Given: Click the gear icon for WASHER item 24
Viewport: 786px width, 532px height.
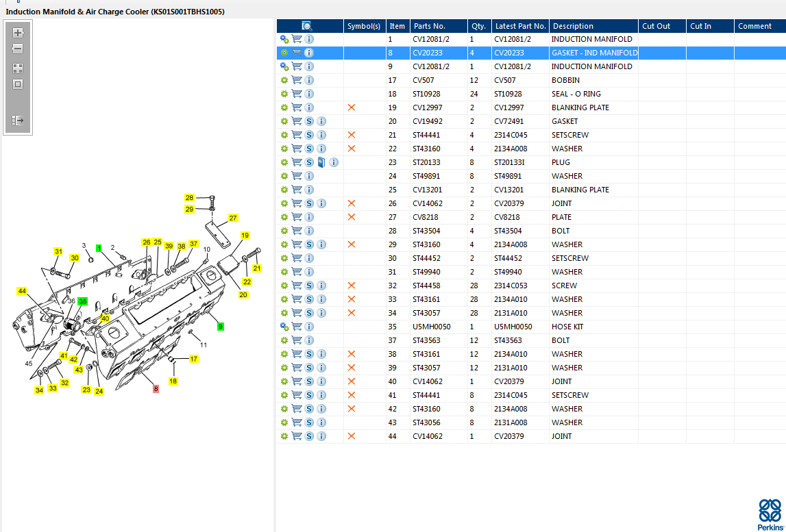Looking at the screenshot, I should [x=284, y=176].
